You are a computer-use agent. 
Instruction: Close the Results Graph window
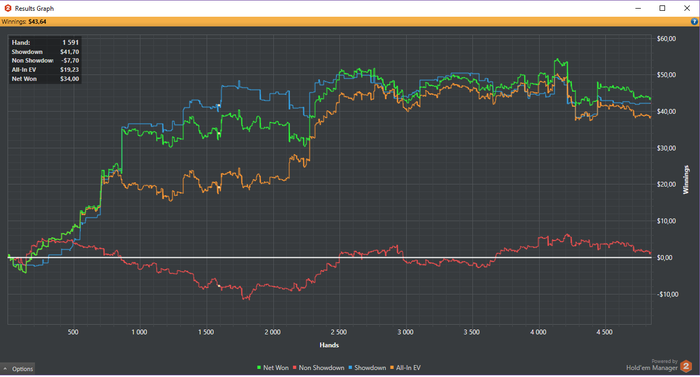click(x=687, y=8)
